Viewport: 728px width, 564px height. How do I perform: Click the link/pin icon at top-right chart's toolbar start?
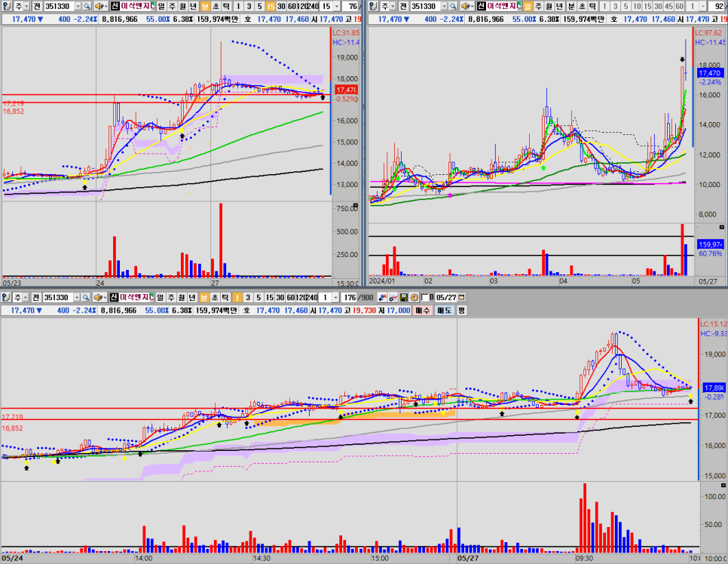click(x=373, y=6)
